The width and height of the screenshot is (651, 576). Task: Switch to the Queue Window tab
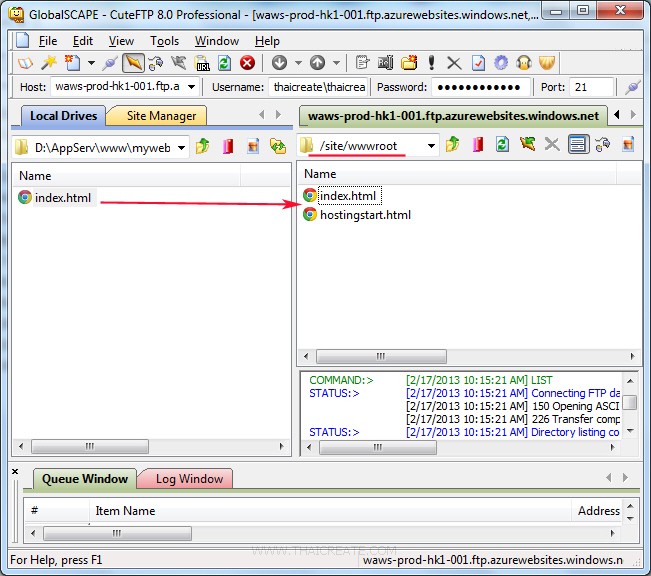[85, 479]
